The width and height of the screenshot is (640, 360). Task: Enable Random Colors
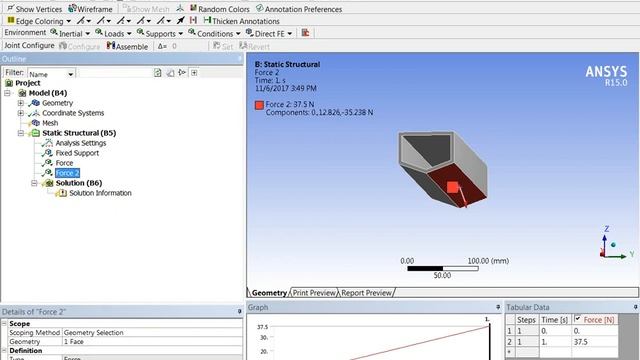220,9
